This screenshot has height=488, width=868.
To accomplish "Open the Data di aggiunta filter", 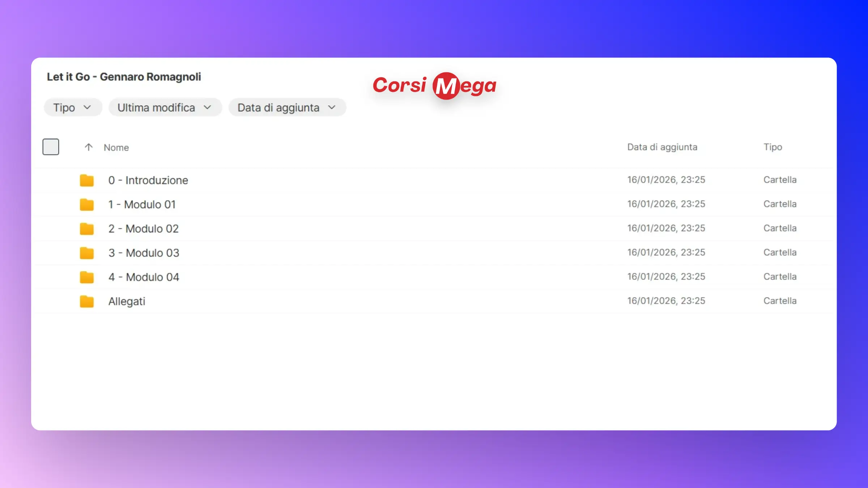I will click(x=287, y=107).
